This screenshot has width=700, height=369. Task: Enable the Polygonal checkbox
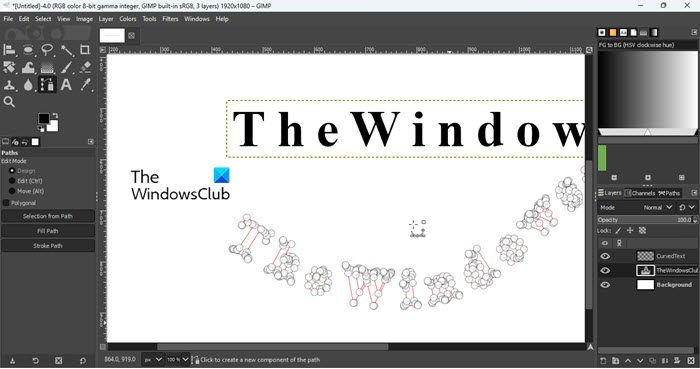6,203
